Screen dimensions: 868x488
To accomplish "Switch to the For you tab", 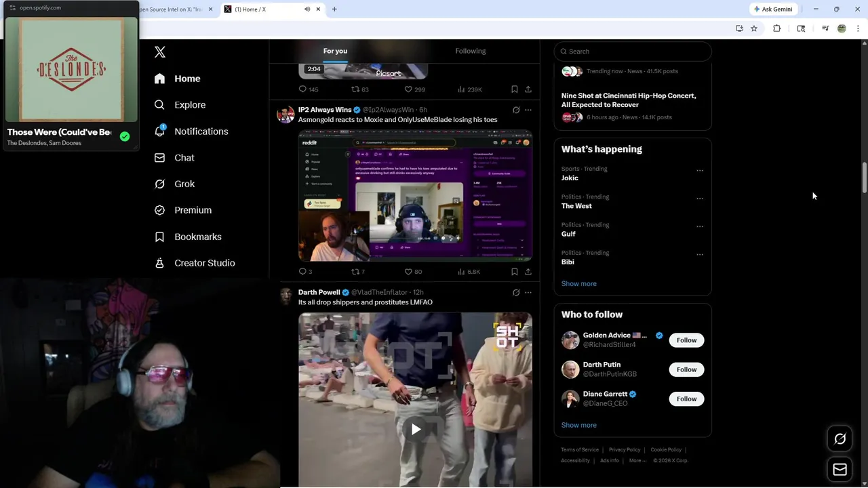I will coord(335,52).
